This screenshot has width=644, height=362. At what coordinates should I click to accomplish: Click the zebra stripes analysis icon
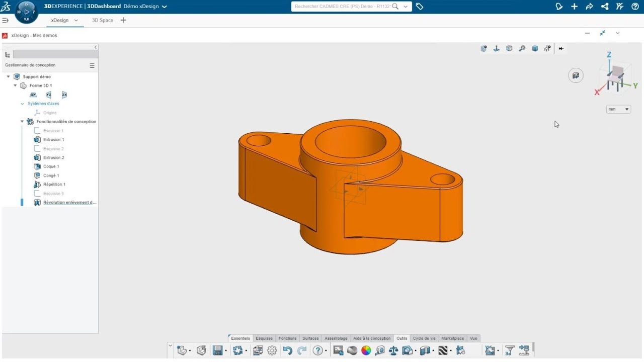pyautogui.click(x=443, y=350)
